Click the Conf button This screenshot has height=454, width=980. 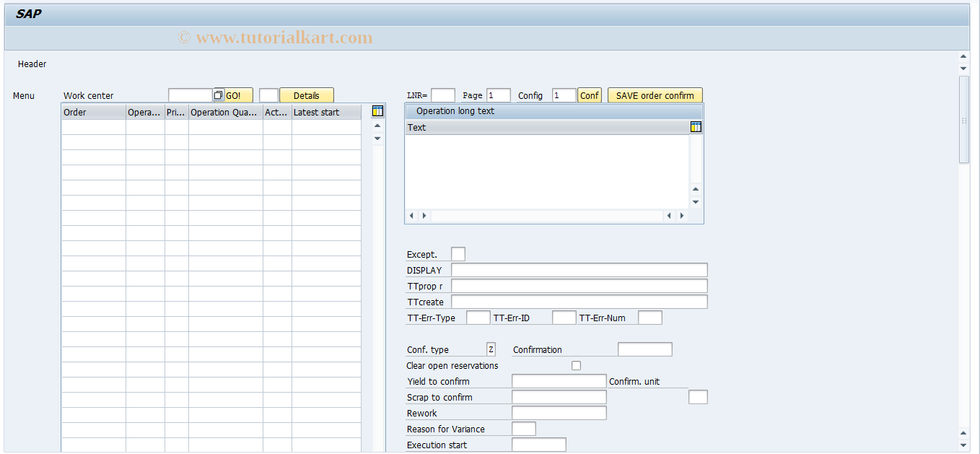tap(590, 95)
